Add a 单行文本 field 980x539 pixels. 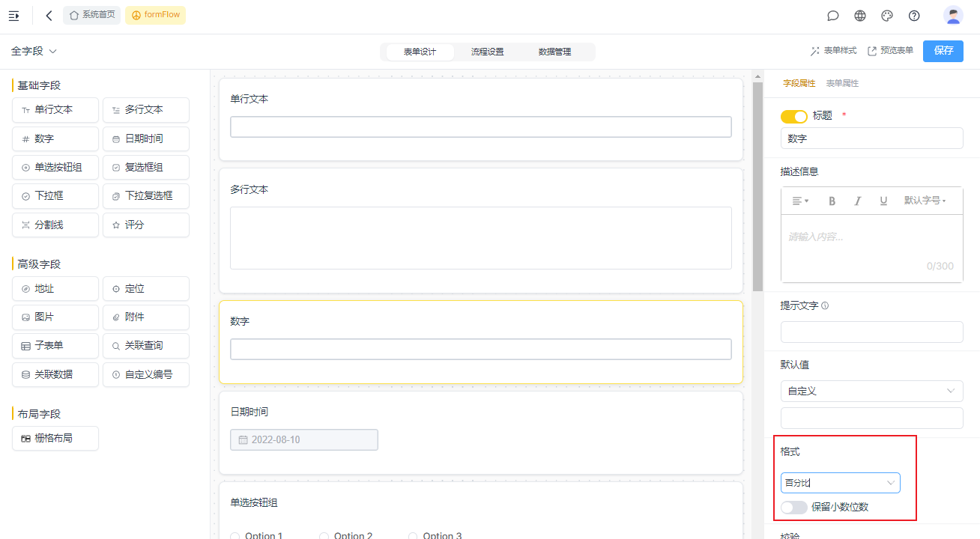tap(55, 110)
